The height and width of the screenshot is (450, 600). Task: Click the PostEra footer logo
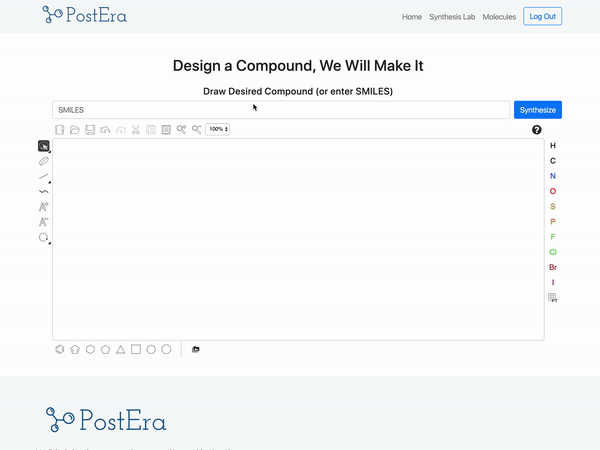click(x=106, y=420)
